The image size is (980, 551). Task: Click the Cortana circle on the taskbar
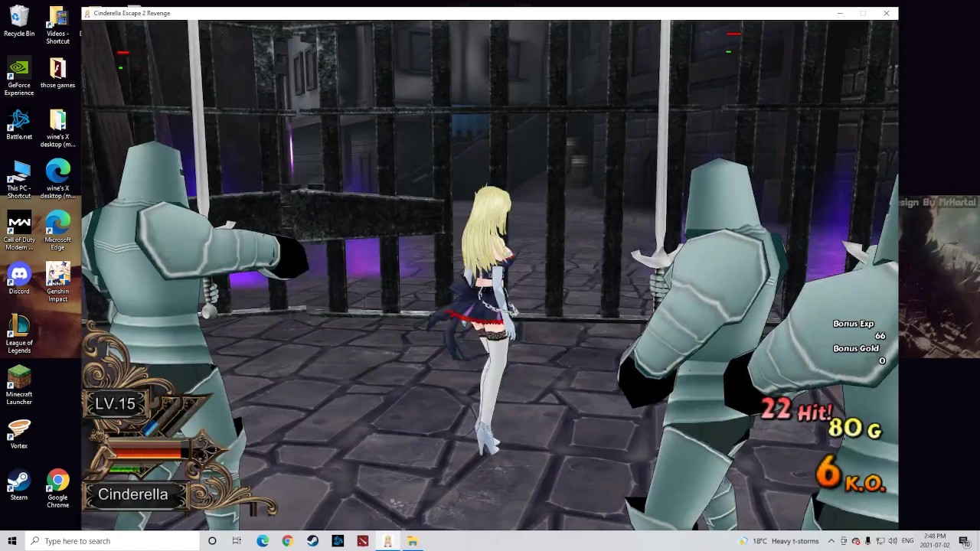(x=212, y=541)
